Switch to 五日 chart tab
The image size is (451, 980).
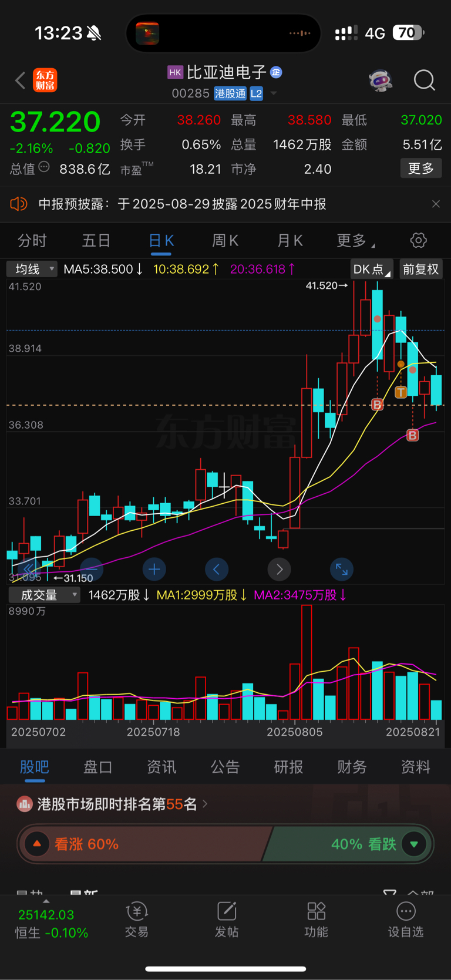tap(96, 240)
